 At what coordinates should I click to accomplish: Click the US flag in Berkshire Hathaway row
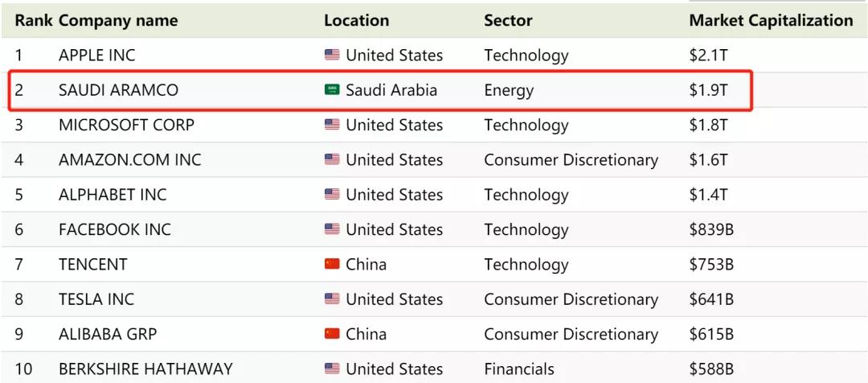[332, 369]
